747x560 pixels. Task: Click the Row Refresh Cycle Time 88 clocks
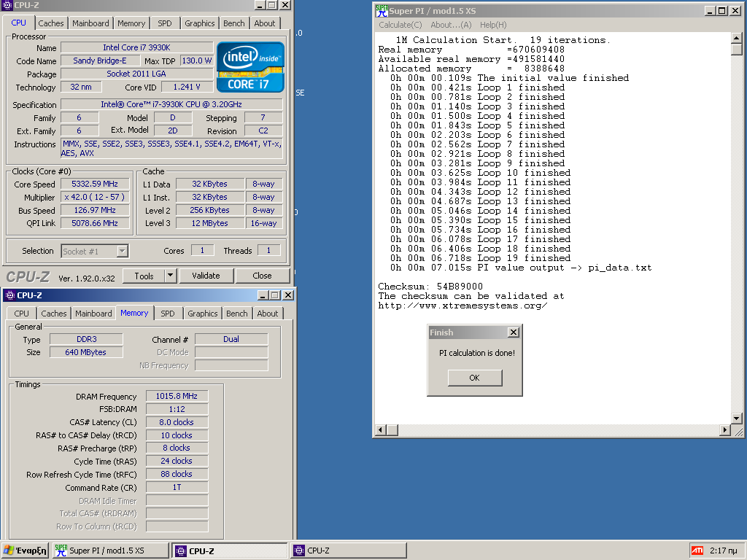tap(177, 474)
